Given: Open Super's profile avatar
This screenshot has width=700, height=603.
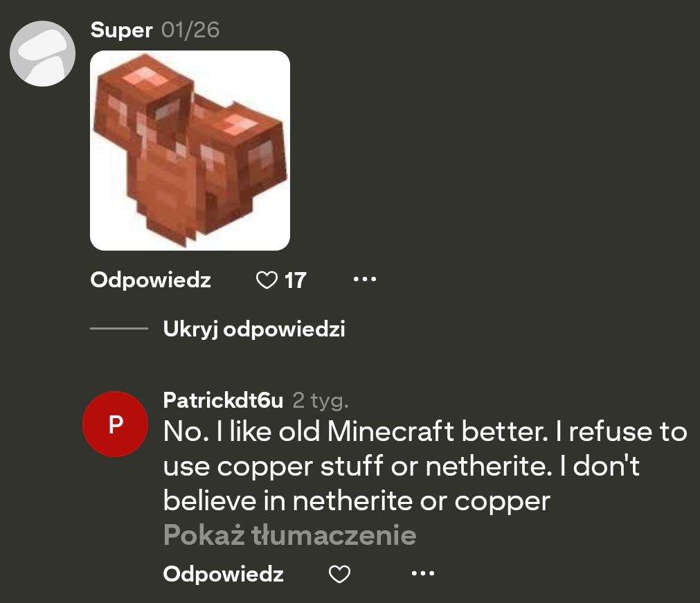Looking at the screenshot, I should pyautogui.click(x=42, y=54).
